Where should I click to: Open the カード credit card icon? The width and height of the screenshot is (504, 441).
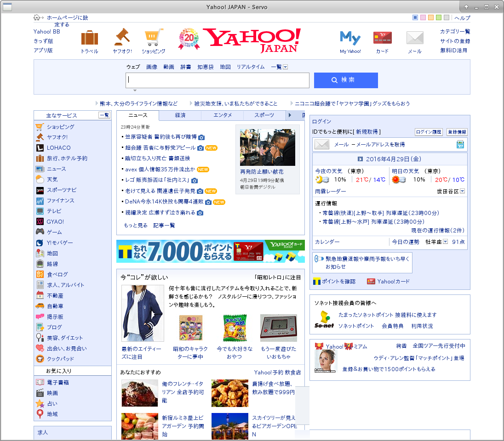(x=382, y=38)
